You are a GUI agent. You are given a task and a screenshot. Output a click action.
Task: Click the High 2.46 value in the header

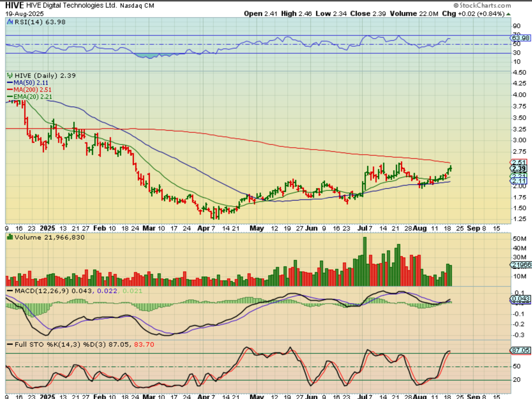[296, 14]
